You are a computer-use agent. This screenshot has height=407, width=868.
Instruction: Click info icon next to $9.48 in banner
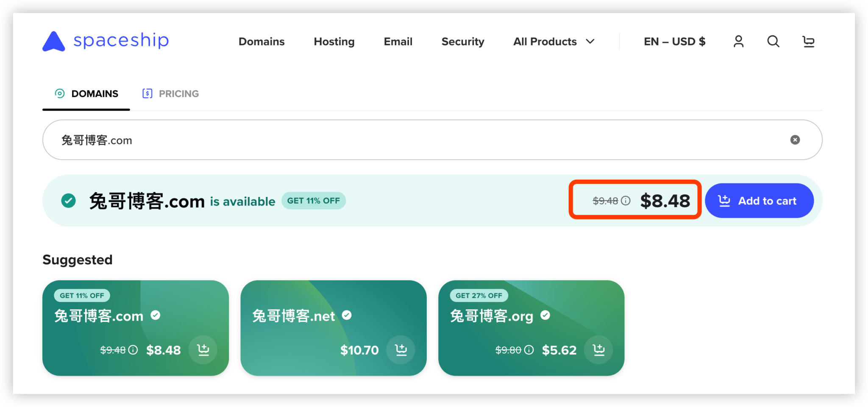pyautogui.click(x=626, y=201)
